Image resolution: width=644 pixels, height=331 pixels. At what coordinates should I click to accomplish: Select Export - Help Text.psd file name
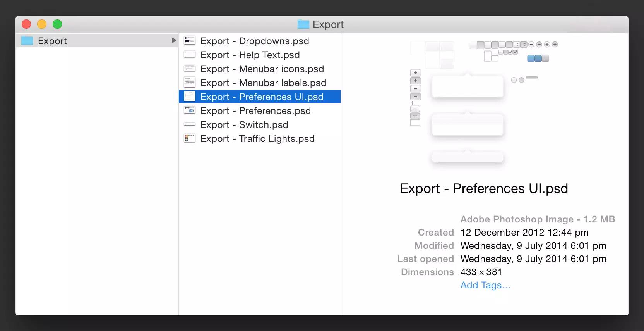pyautogui.click(x=250, y=55)
